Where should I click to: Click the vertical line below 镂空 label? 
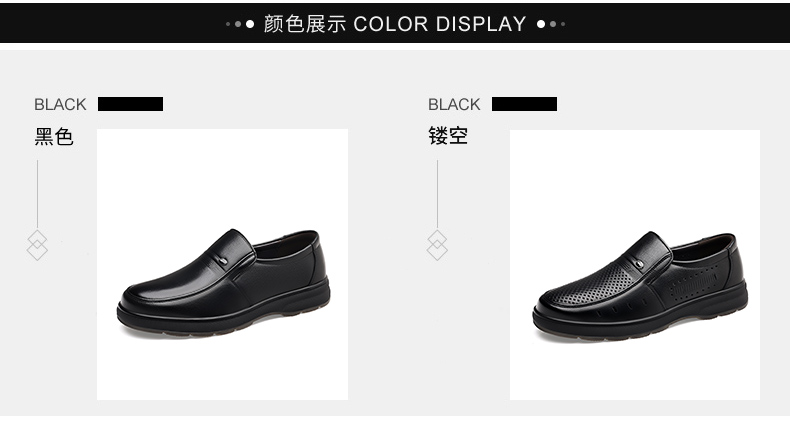(437, 194)
